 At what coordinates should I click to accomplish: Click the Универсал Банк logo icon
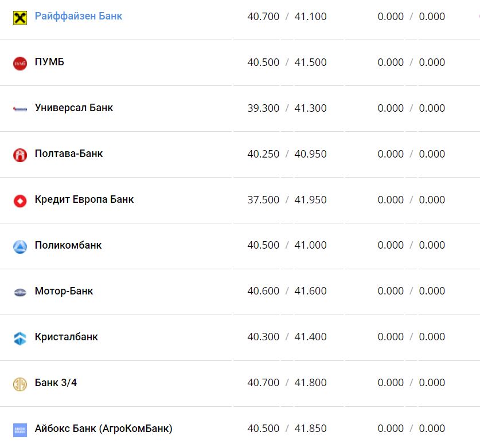20,109
